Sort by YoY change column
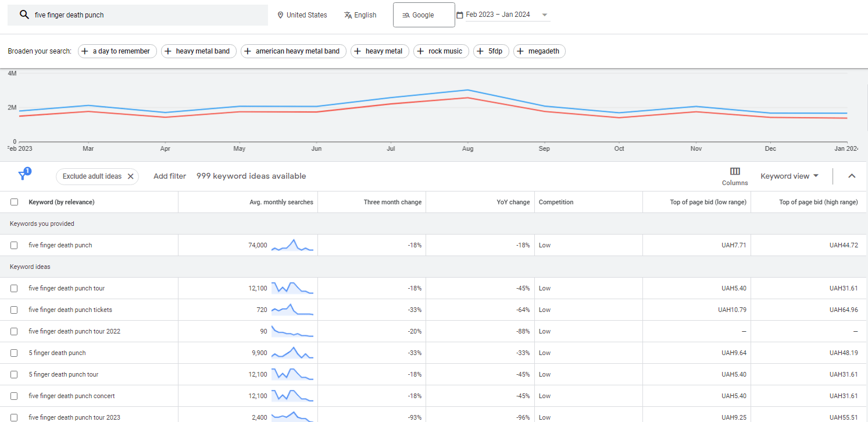 click(513, 202)
